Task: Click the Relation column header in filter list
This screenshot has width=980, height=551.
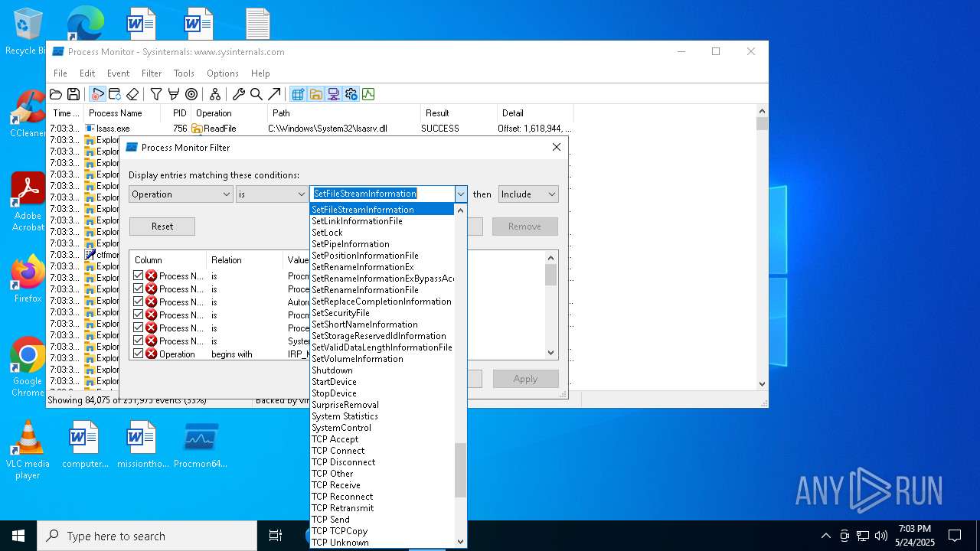Action: [244, 260]
